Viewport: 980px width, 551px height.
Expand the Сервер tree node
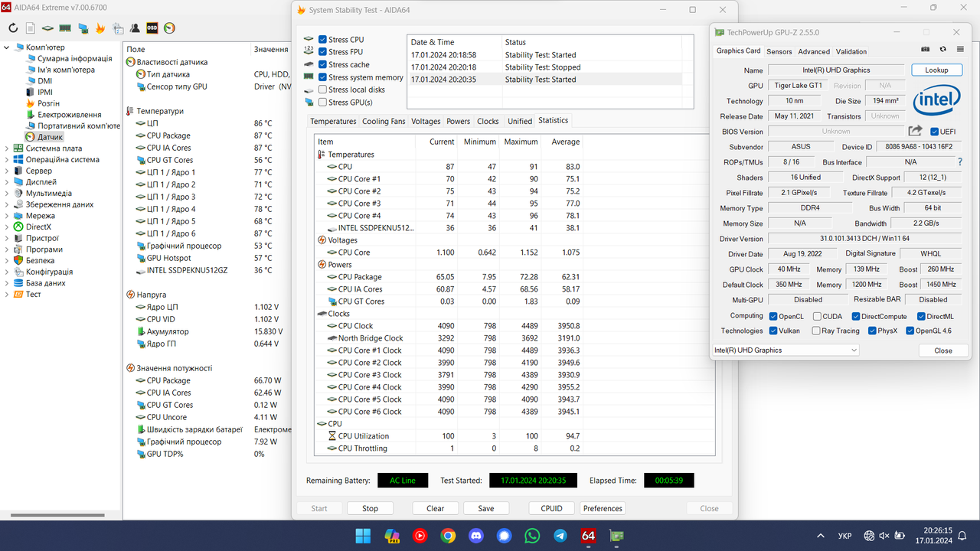(x=7, y=171)
